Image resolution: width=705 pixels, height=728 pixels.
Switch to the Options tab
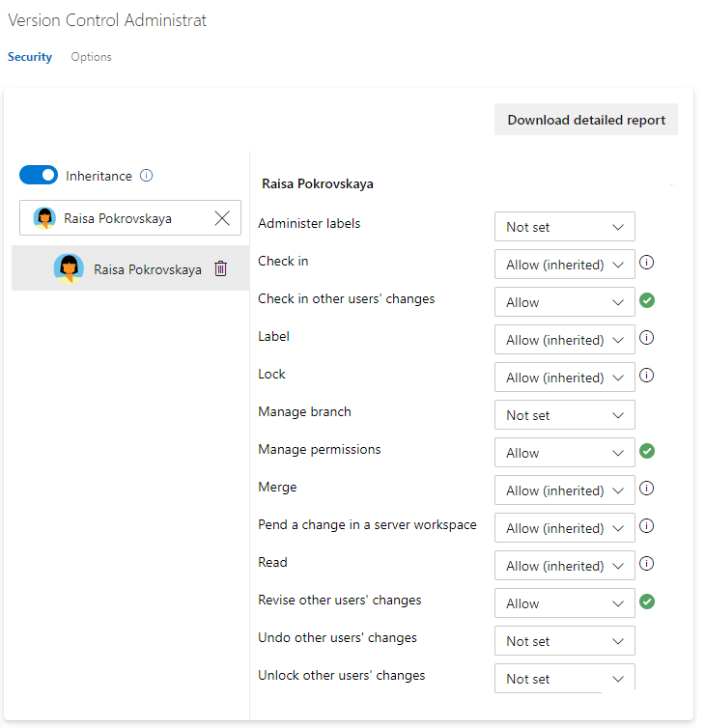pyautogui.click(x=91, y=57)
